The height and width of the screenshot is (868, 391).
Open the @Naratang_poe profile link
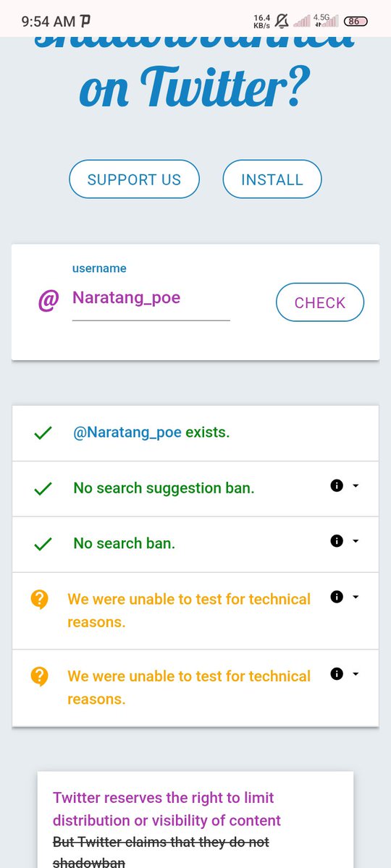[x=127, y=433]
